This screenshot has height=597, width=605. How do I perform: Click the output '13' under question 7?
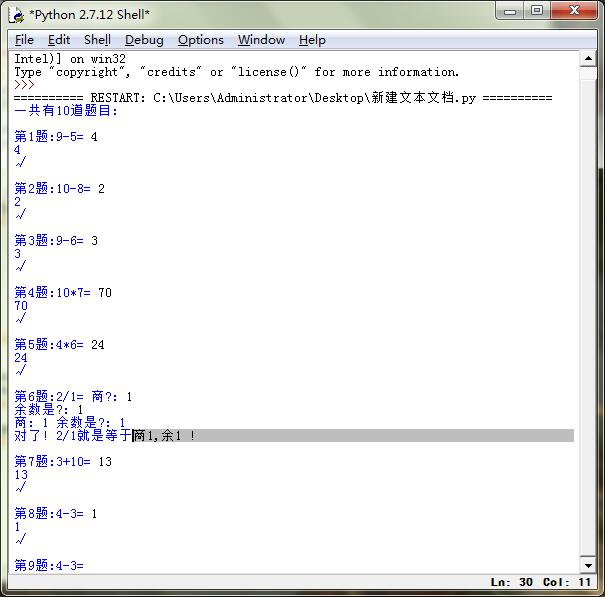click(x=21, y=475)
